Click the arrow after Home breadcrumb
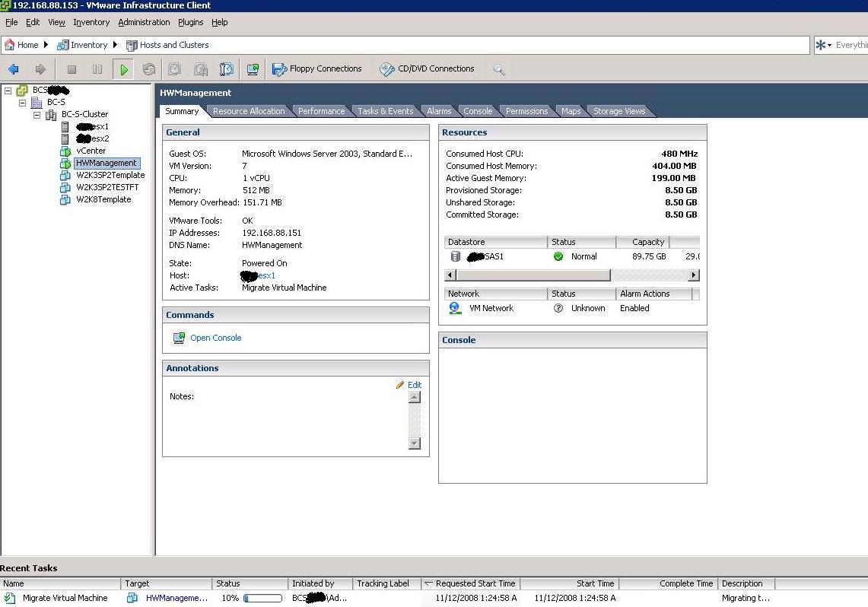This screenshot has width=868, height=607. [x=46, y=45]
